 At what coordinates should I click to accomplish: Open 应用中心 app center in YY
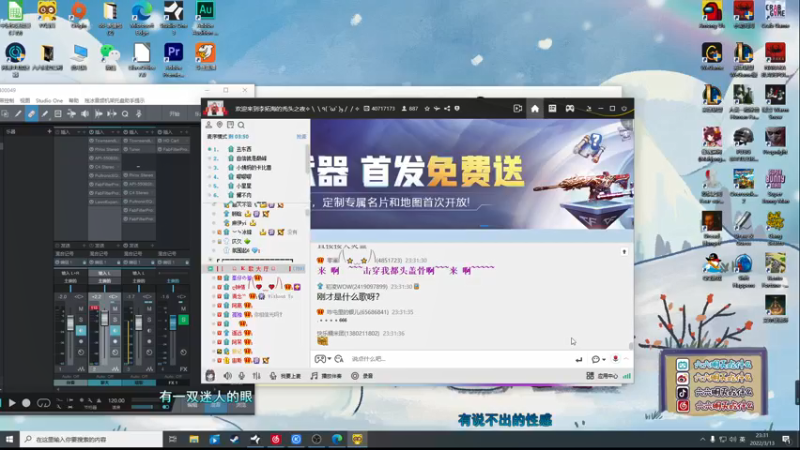coord(602,376)
